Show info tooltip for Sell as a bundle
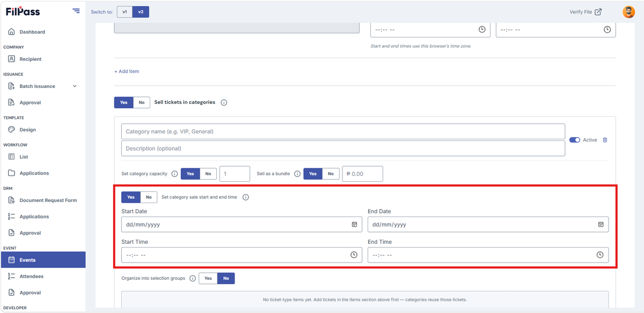This screenshot has height=313, width=644. coord(297,174)
